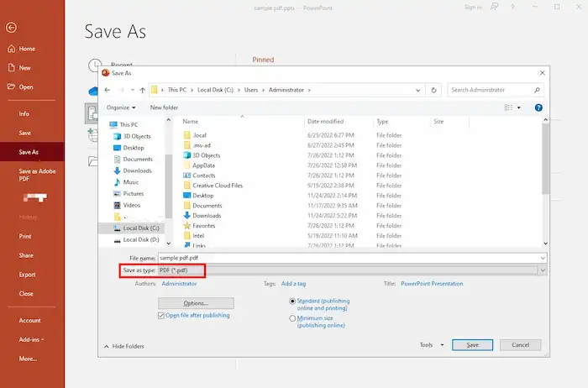Click the Home icon in sidebar

12,49
